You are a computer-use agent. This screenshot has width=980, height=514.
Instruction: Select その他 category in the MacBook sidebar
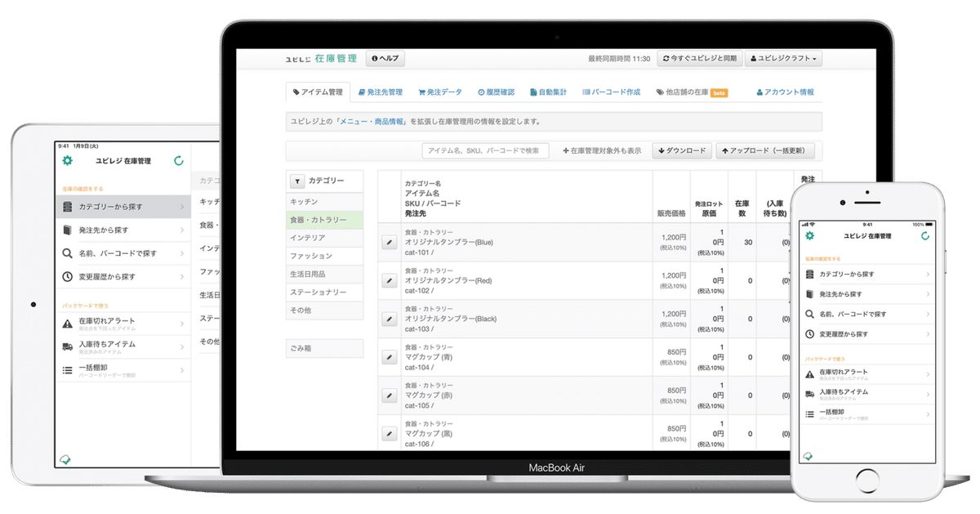pos(324,311)
